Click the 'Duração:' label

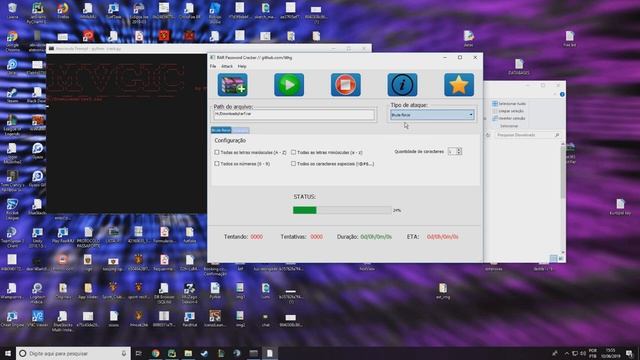(x=348, y=237)
